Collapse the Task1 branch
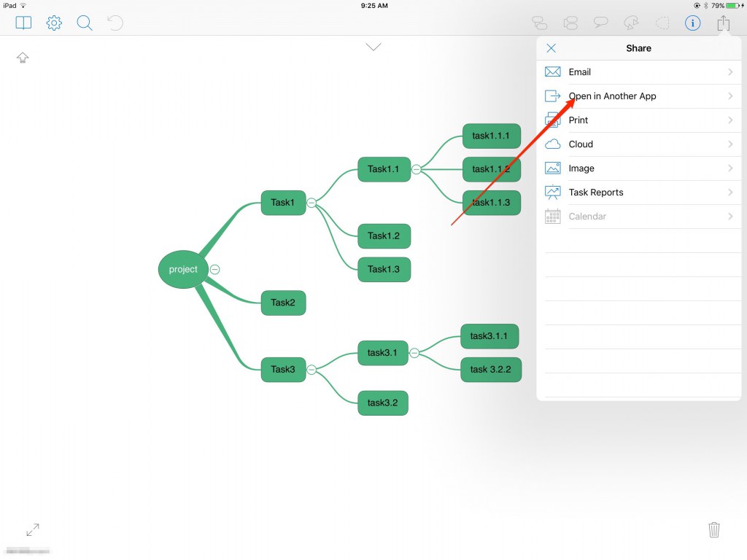This screenshot has width=747, height=560. pos(311,203)
